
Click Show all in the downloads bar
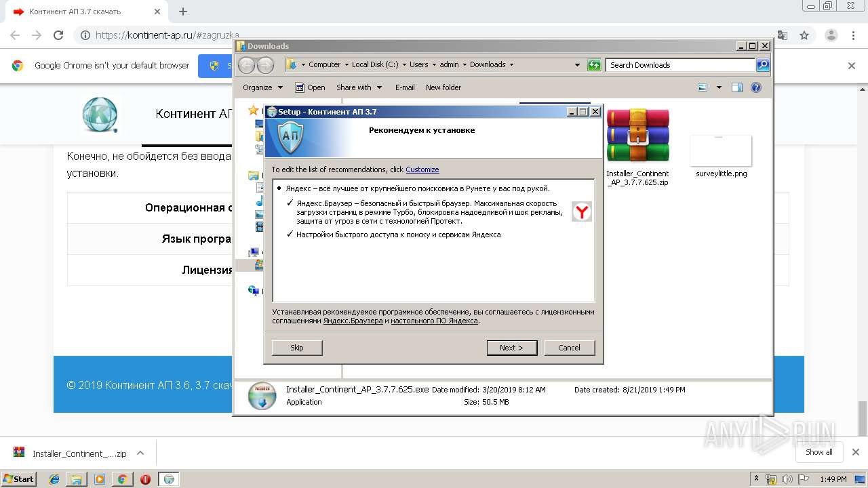(x=819, y=452)
